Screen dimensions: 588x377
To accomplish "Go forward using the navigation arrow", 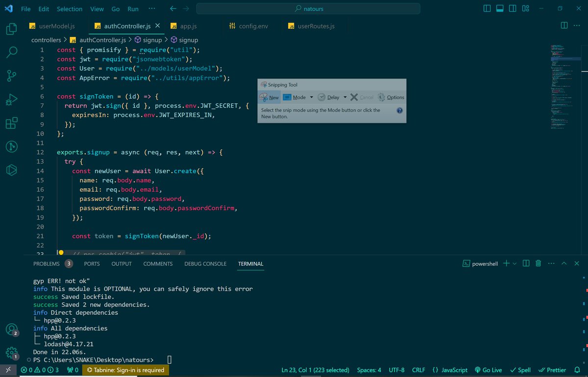I will [186, 9].
